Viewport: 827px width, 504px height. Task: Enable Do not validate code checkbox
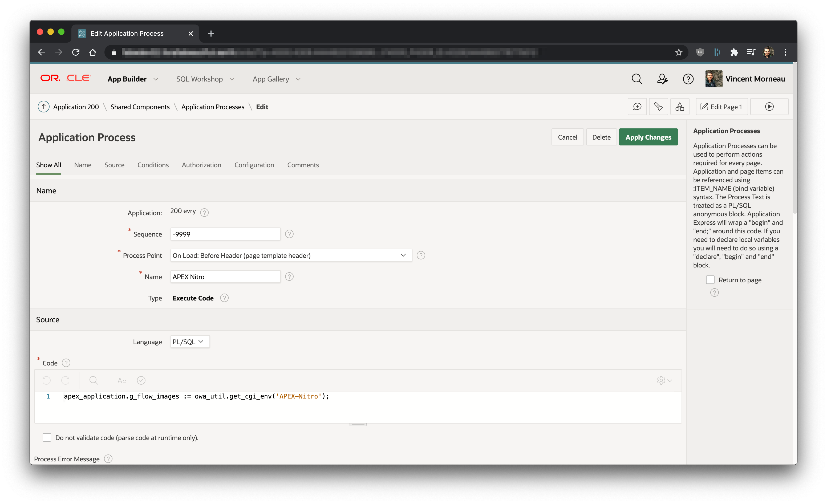pyautogui.click(x=47, y=438)
